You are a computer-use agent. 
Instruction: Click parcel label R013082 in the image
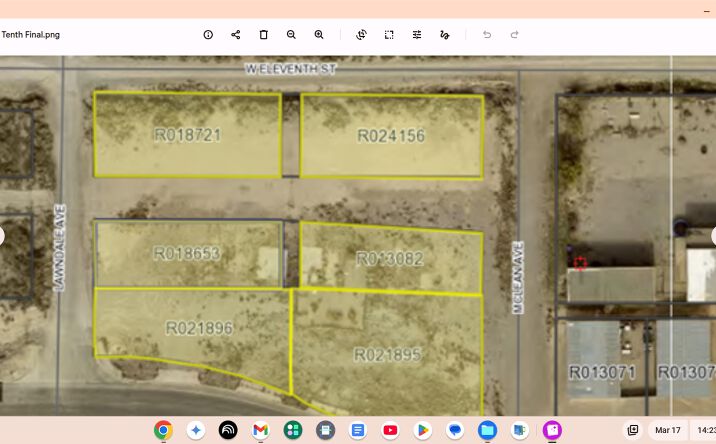(390, 259)
